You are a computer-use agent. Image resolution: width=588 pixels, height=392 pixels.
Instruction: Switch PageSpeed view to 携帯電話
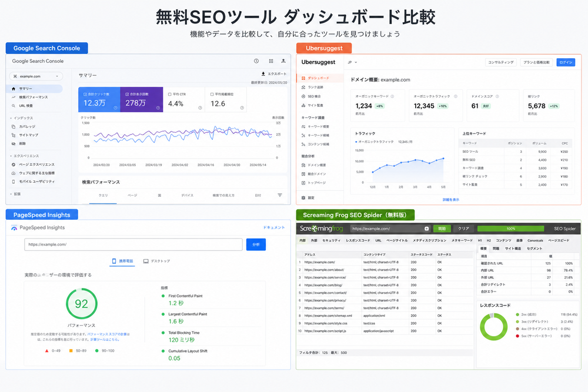coord(122,261)
